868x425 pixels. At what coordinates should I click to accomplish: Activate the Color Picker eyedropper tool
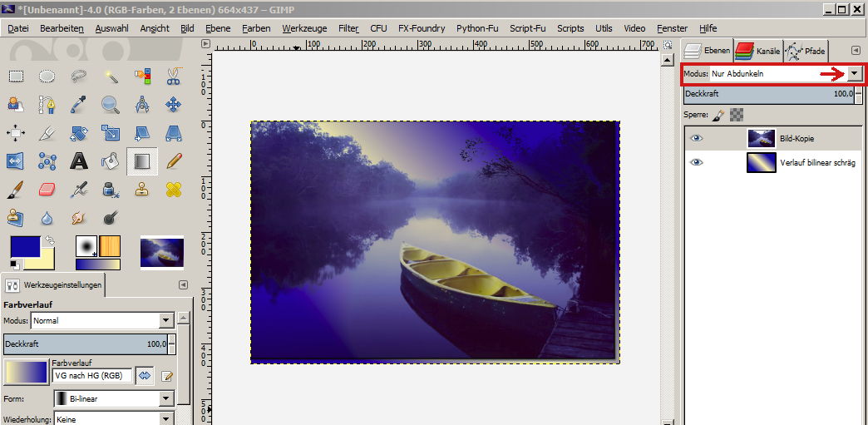tap(79, 104)
